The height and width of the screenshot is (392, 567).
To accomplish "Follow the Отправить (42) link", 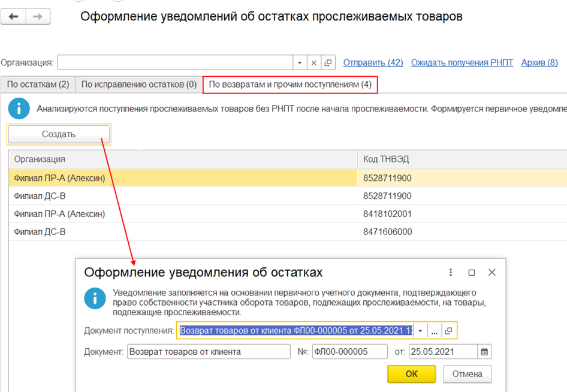I will coord(373,63).
